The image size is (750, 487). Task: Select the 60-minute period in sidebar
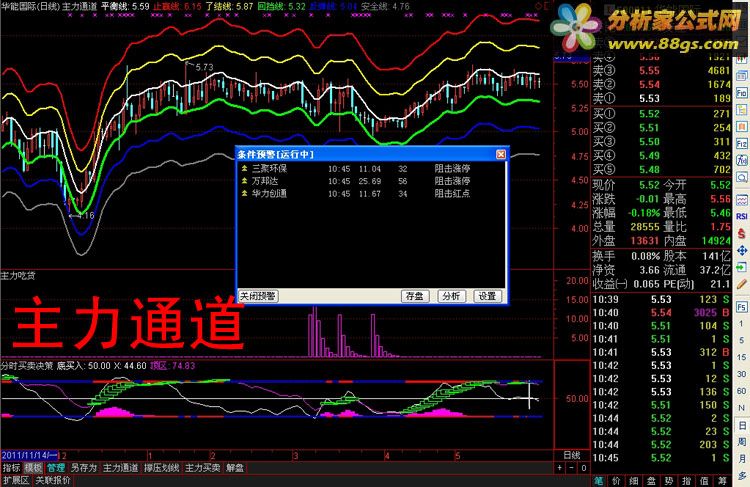tap(741, 391)
